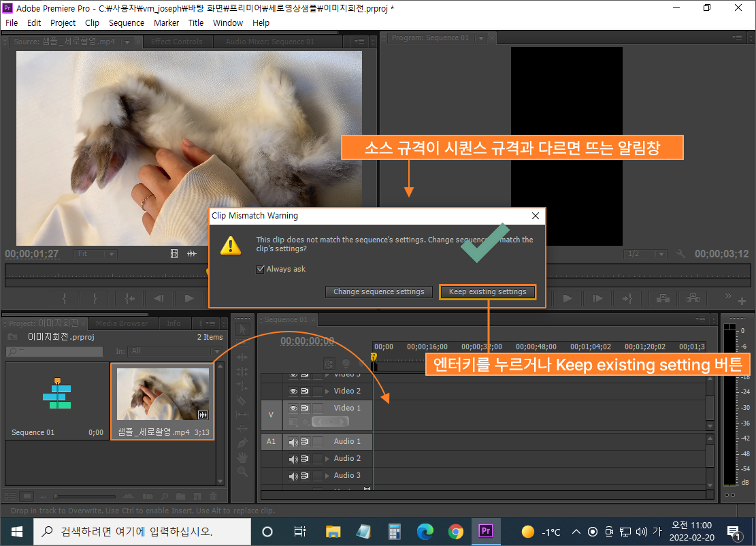756x546 pixels.
Task: Click the Program monitor play button
Action: [x=568, y=299]
